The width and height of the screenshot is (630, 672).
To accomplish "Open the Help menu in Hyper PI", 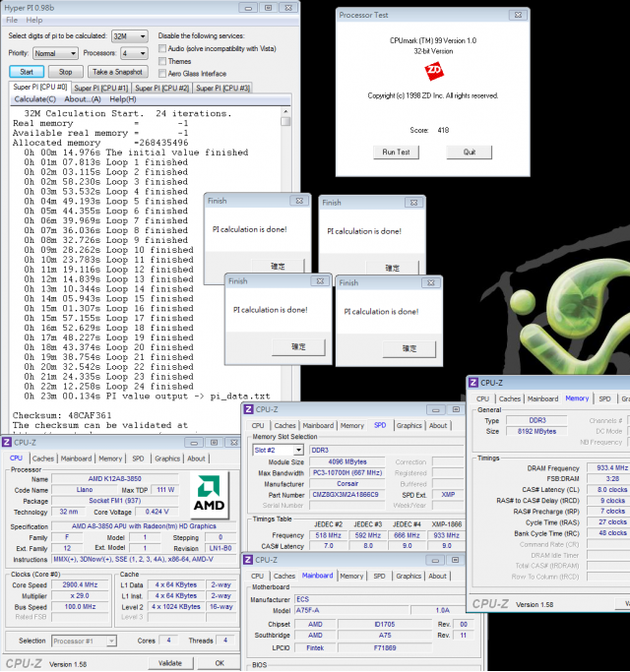I will [33, 20].
